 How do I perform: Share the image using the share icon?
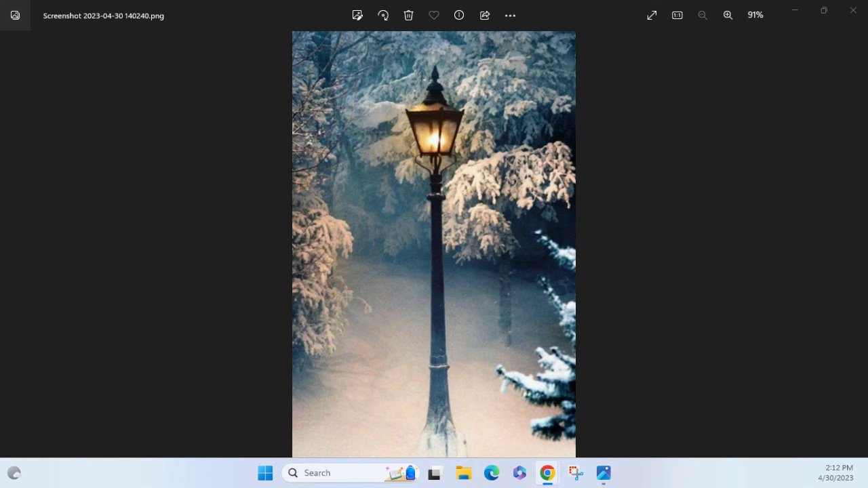pyautogui.click(x=485, y=15)
